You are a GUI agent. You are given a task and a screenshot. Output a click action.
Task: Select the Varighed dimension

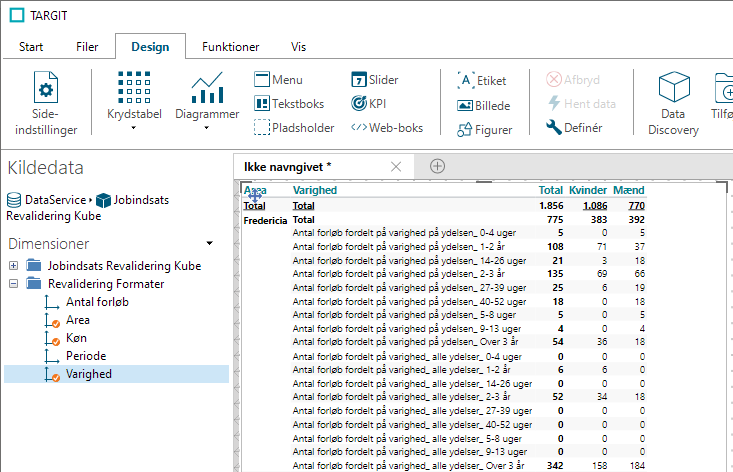coord(116,374)
